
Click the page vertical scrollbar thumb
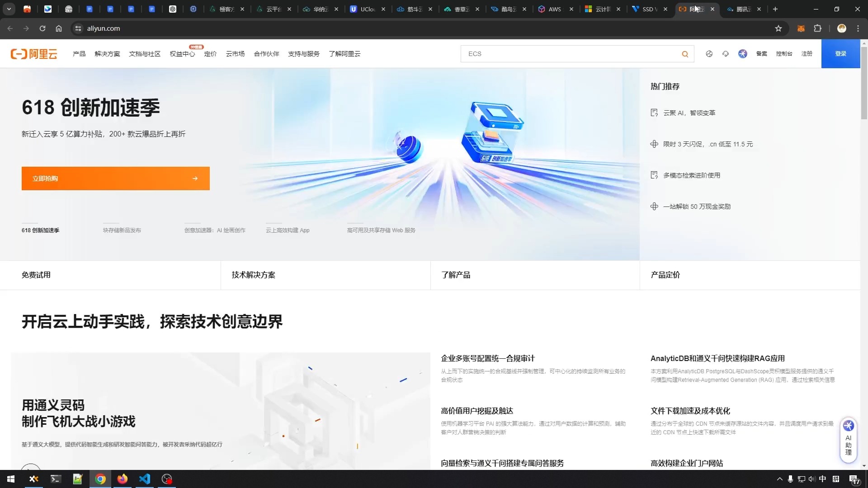[x=864, y=83]
